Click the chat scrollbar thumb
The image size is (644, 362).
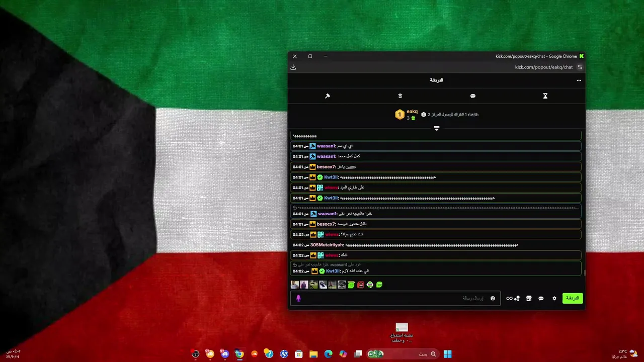tap(584, 273)
